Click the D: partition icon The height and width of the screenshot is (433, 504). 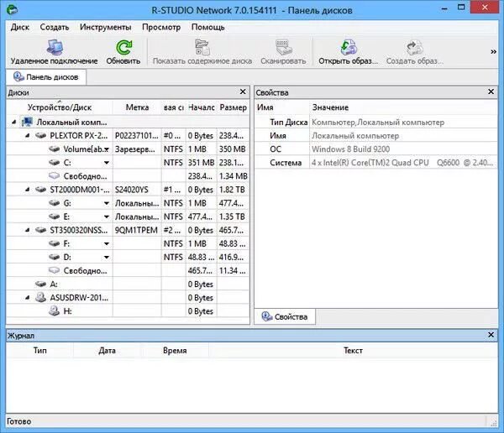(55, 257)
